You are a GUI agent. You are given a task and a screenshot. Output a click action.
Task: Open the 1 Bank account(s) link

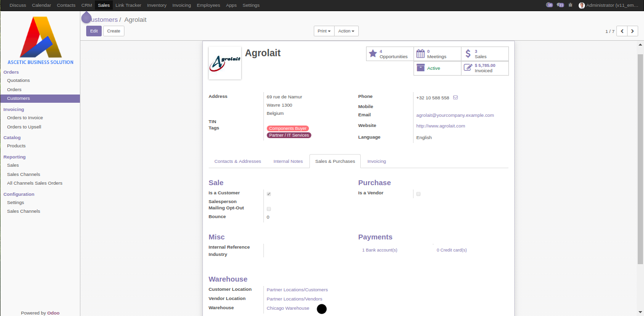(x=380, y=250)
